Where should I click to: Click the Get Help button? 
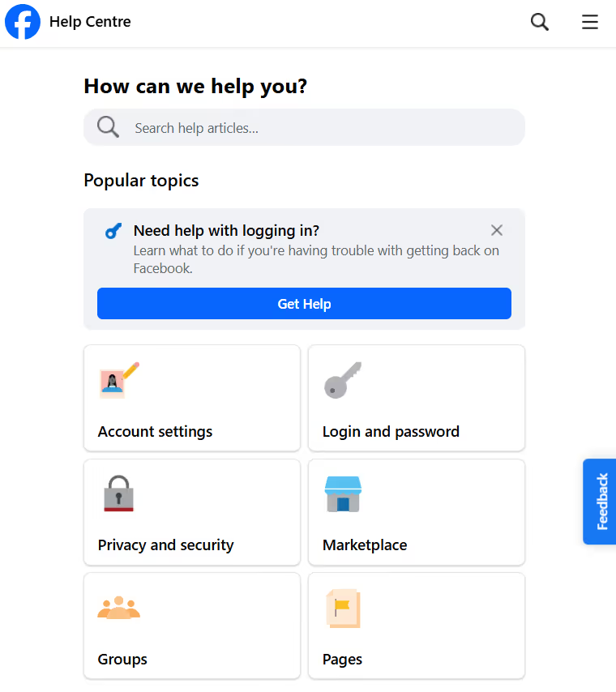304,303
